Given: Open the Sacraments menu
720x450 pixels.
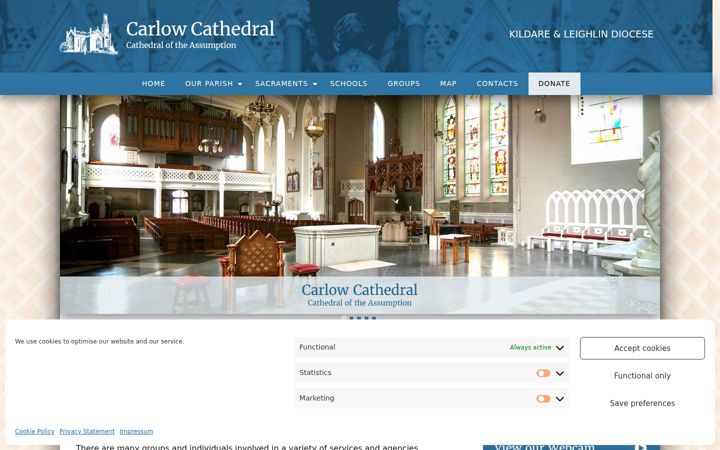Looking at the screenshot, I should [281, 84].
